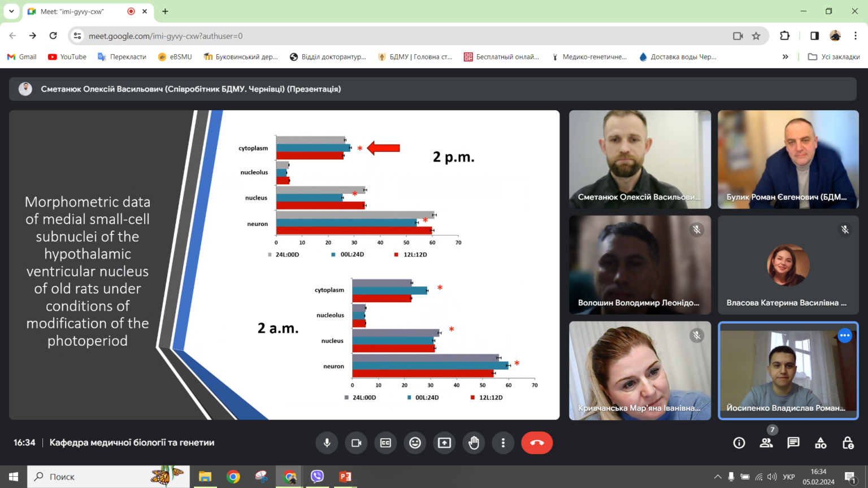Toggle the microphone in Meet controls
Viewport: 868px width, 488px height.
327,443
